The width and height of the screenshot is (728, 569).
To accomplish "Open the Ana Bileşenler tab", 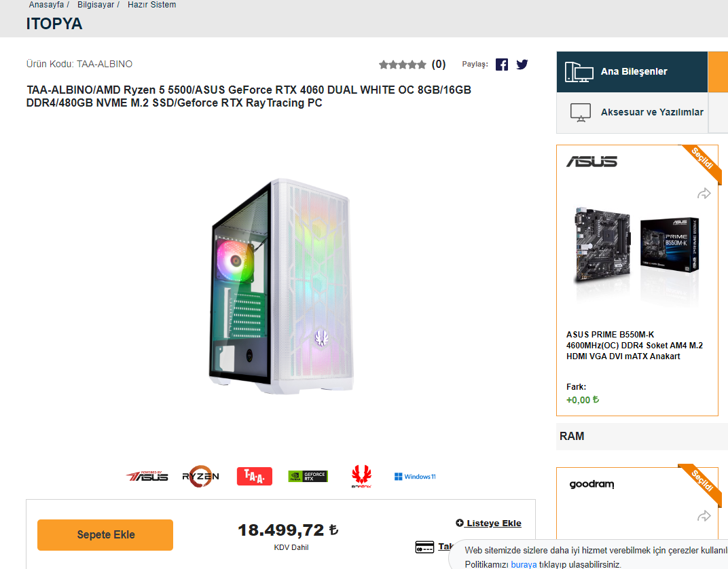I will (x=633, y=71).
